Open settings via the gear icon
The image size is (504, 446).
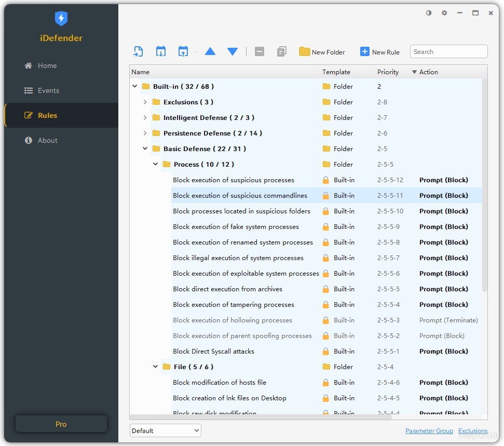(444, 13)
